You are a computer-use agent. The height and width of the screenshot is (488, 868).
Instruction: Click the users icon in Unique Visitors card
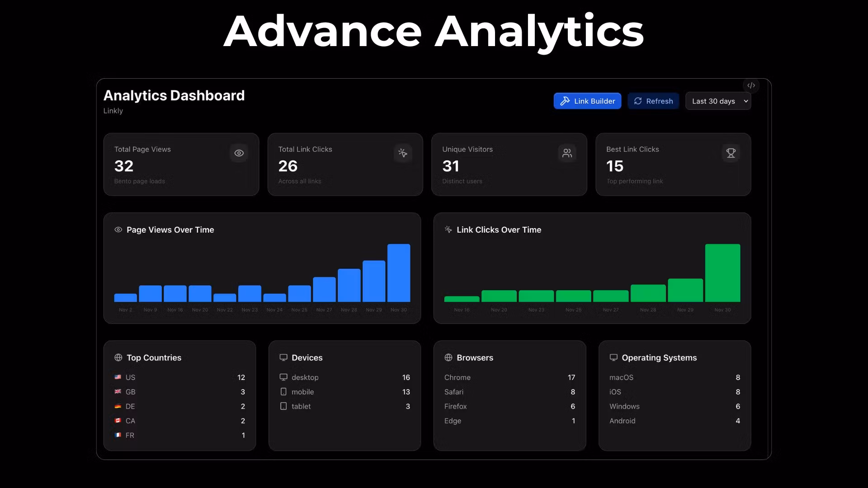[x=567, y=153]
